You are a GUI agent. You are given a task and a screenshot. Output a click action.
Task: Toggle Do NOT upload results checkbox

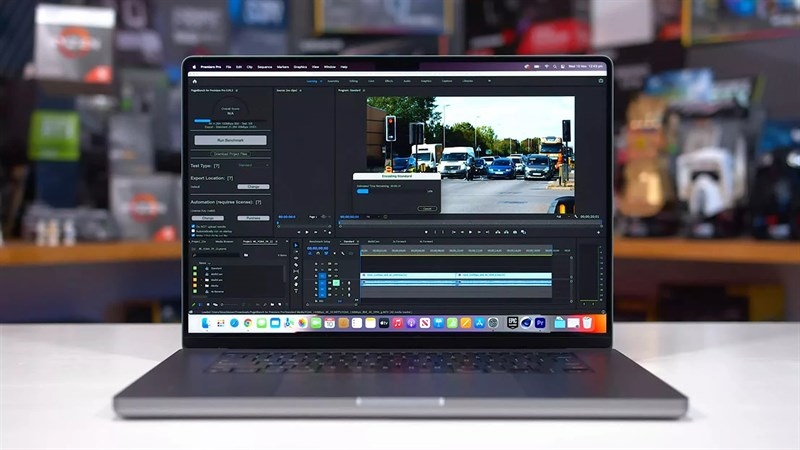(193, 227)
